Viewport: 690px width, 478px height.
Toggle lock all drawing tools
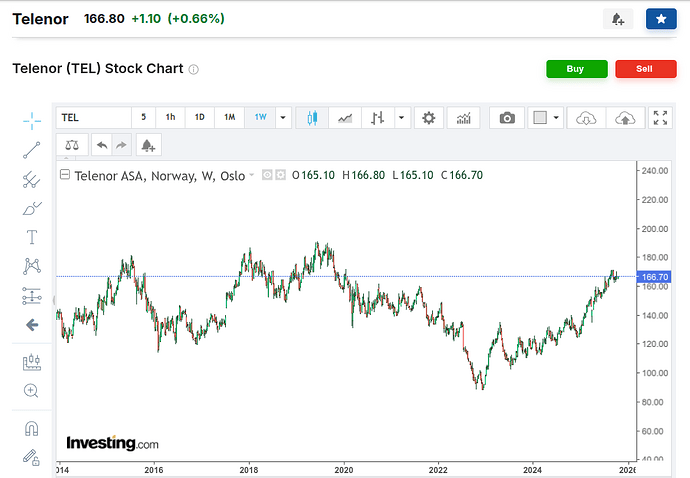[x=32, y=457]
